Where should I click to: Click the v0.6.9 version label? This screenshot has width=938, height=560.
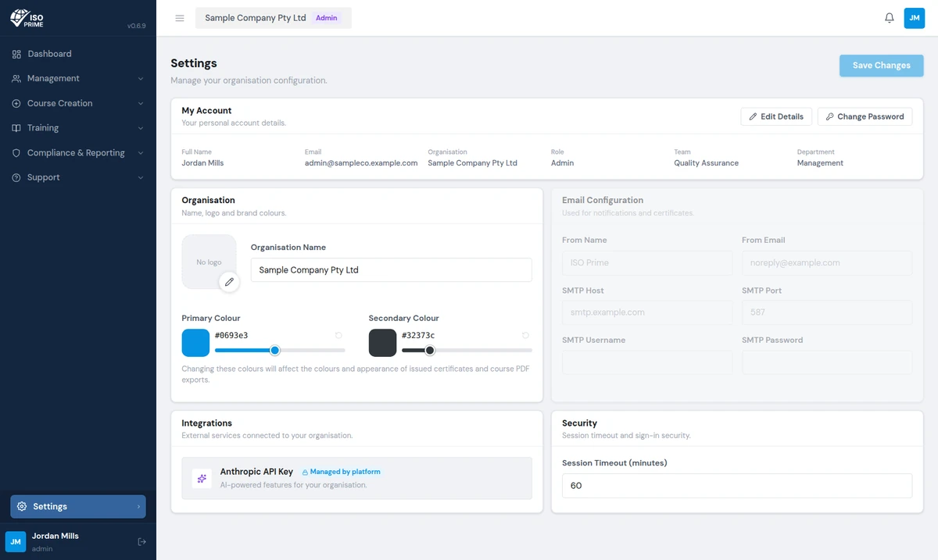click(136, 26)
